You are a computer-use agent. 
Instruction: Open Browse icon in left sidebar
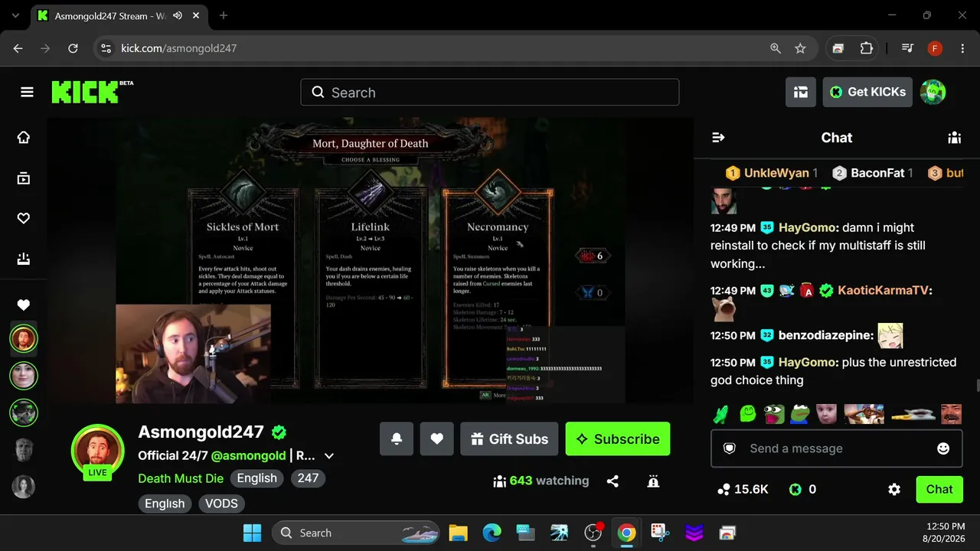coord(24,178)
